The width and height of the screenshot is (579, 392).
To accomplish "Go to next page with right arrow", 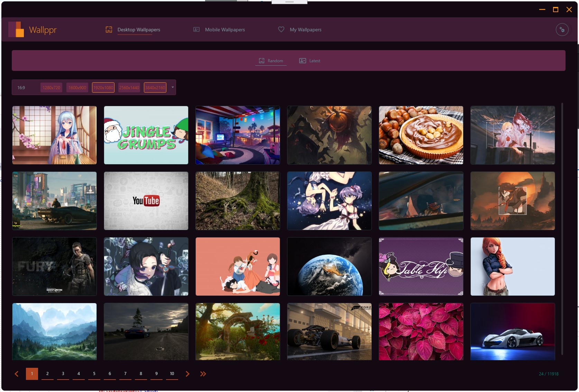I will 187,374.
